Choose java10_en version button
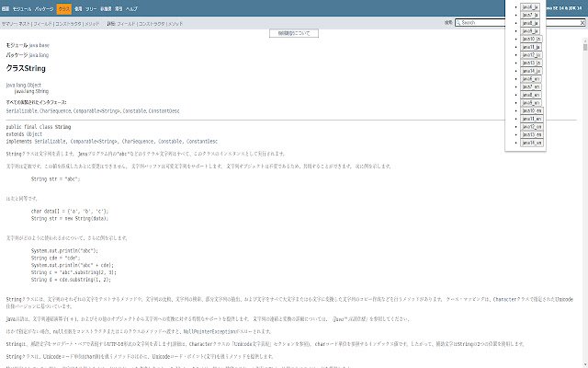This screenshot has width=588, height=368. click(532, 110)
